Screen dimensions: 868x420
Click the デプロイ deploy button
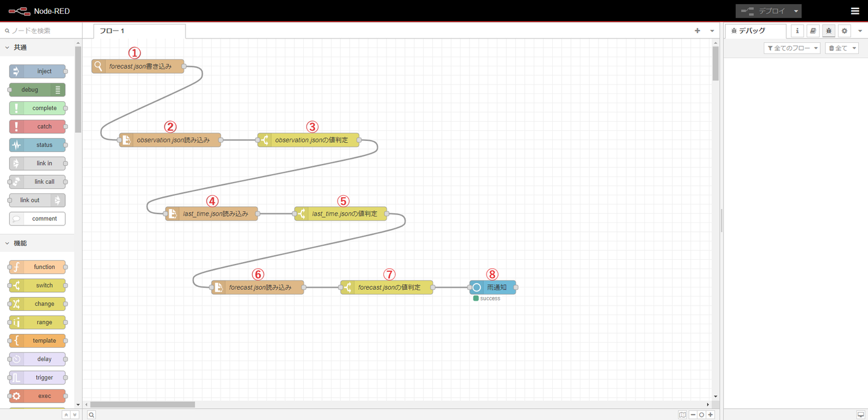763,11
